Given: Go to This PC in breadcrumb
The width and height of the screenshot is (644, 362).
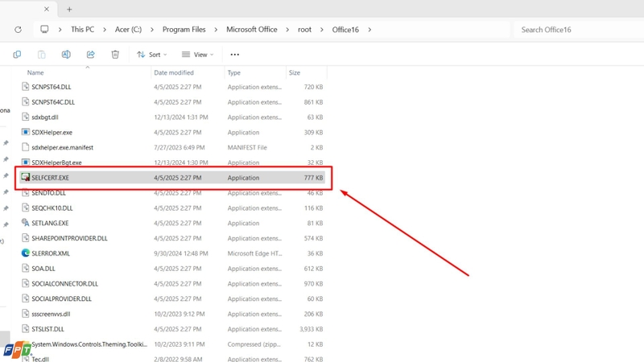Looking at the screenshot, I should point(83,30).
